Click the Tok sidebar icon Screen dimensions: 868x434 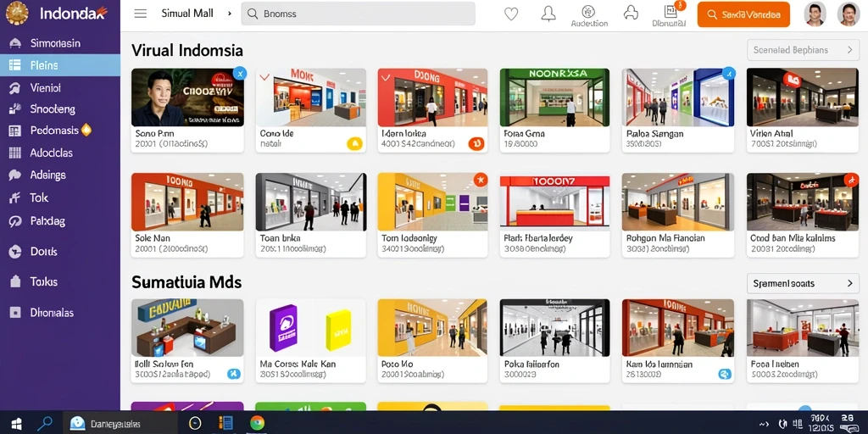pos(15,198)
